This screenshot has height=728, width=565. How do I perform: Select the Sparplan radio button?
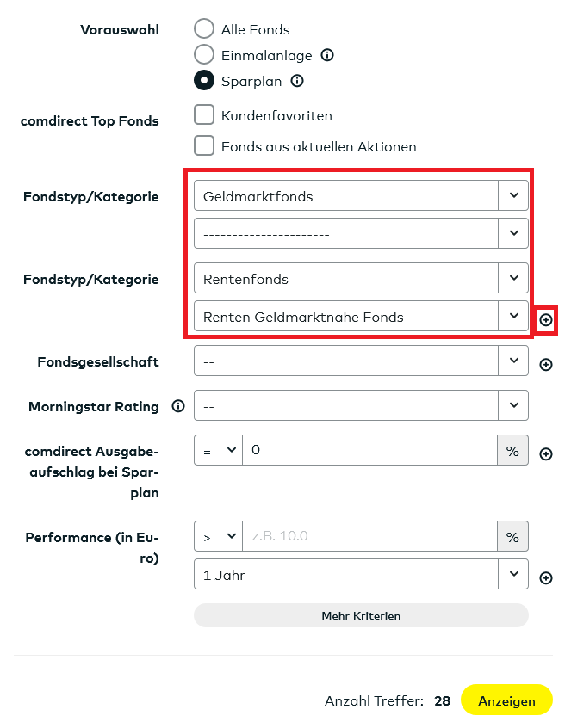tap(204, 81)
